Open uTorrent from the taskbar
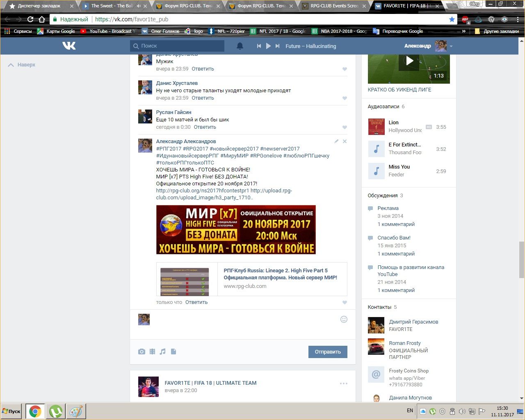 pyautogui.click(x=56, y=411)
